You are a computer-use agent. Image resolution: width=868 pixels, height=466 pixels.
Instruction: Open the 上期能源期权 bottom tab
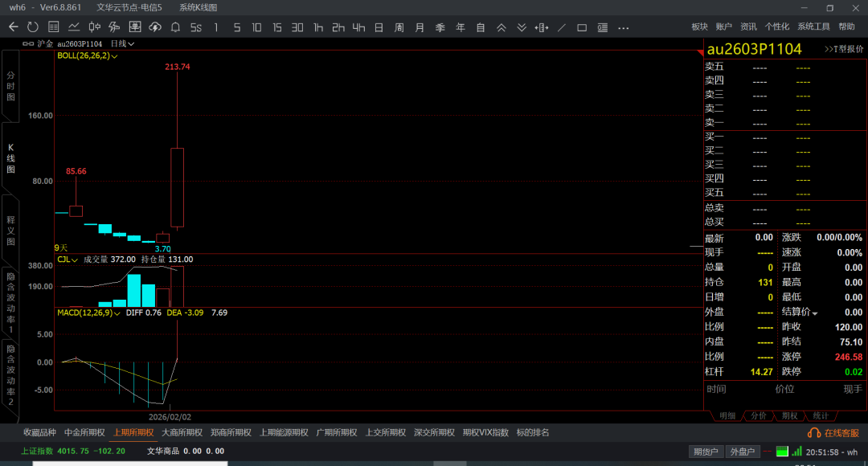[284, 433]
